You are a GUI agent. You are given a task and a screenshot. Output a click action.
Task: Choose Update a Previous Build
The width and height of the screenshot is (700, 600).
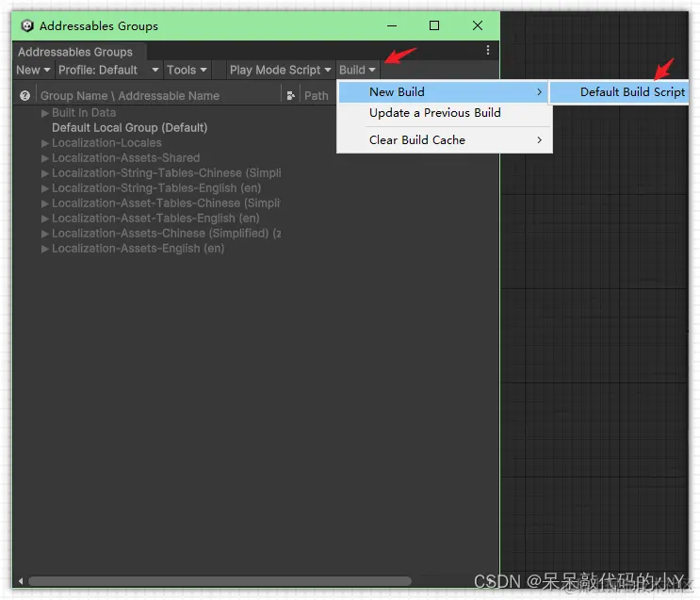(x=434, y=113)
